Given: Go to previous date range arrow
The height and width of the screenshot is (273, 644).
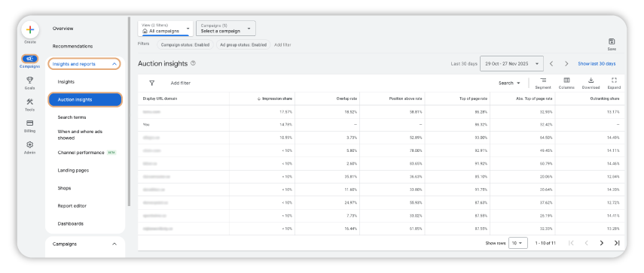Looking at the screenshot, I should [x=551, y=63].
